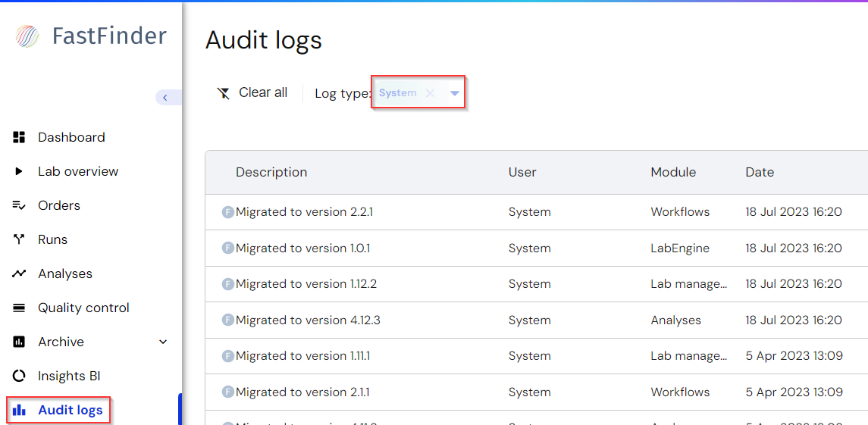868x425 pixels.
Task: Click the Quality control lines icon
Action: (19, 308)
